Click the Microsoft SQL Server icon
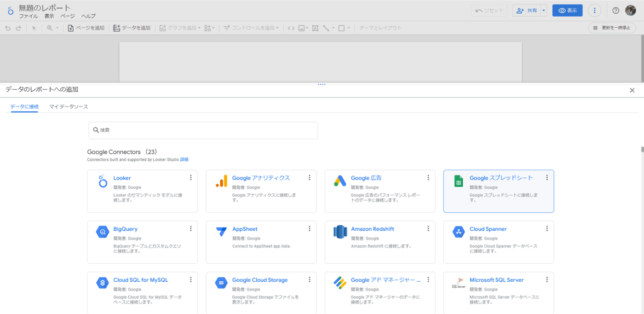 pyautogui.click(x=459, y=283)
